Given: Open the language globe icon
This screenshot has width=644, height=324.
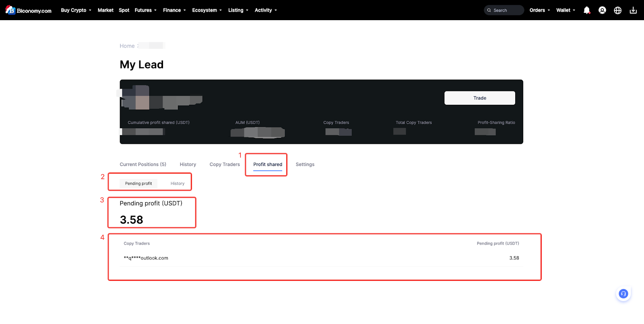Looking at the screenshot, I should (617, 10).
